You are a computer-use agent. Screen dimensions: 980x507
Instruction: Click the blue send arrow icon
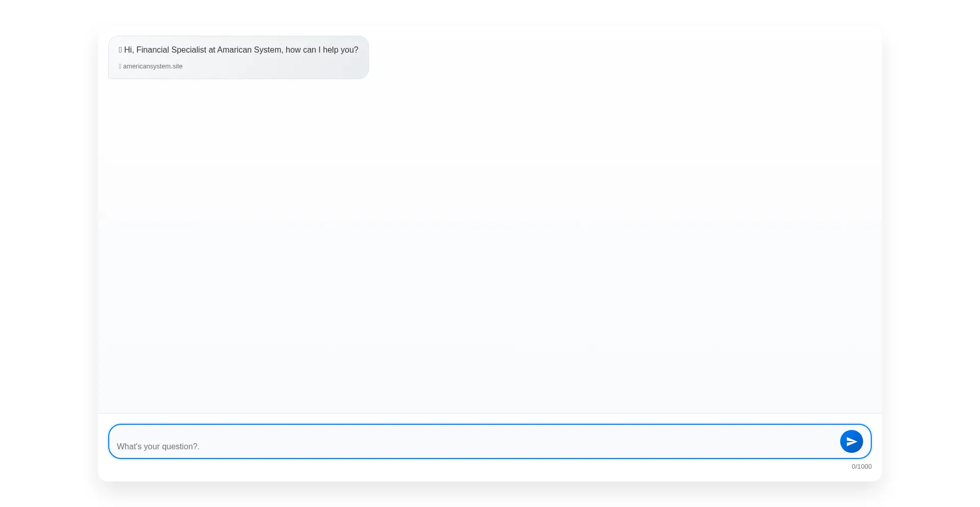click(851, 442)
